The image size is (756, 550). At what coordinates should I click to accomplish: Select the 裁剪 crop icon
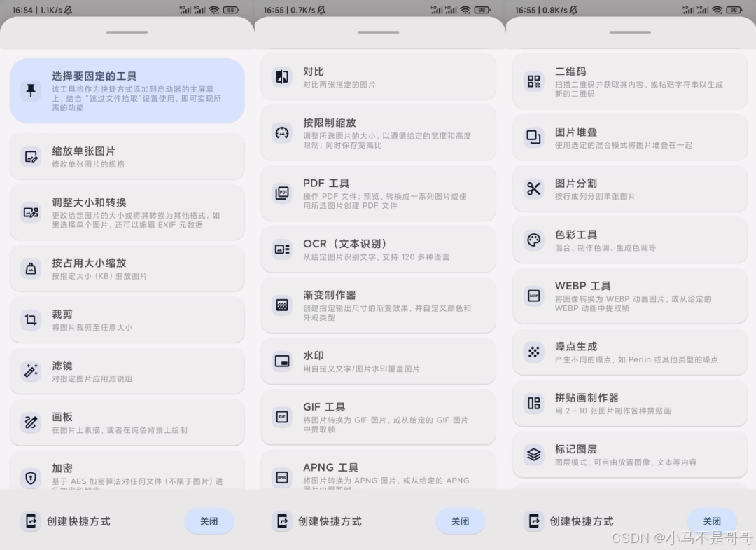click(x=31, y=319)
